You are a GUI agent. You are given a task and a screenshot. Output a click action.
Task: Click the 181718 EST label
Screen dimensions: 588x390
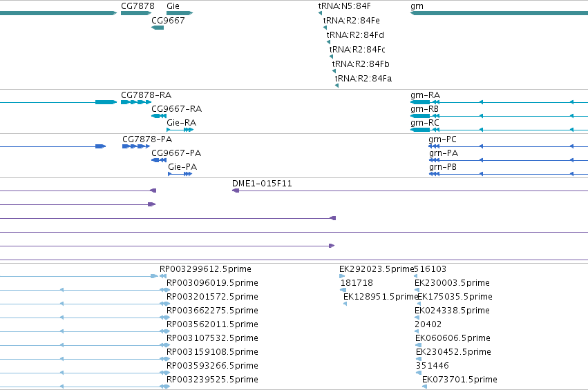coord(357,283)
